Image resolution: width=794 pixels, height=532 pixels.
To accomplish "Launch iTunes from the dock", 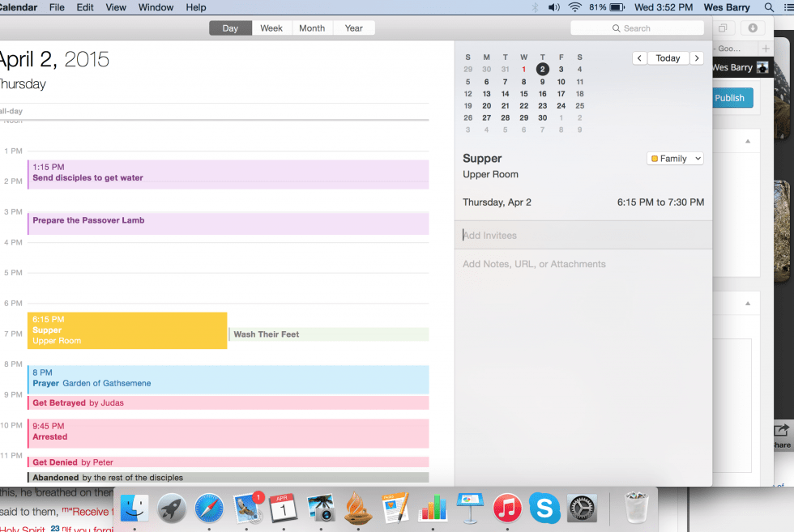I will (x=507, y=509).
